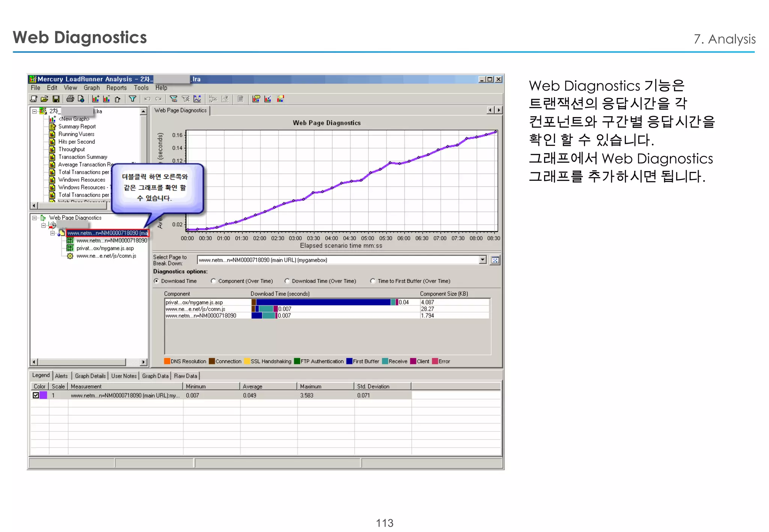Click the purple legend color swatch
The image size is (769, 532).
(44, 395)
